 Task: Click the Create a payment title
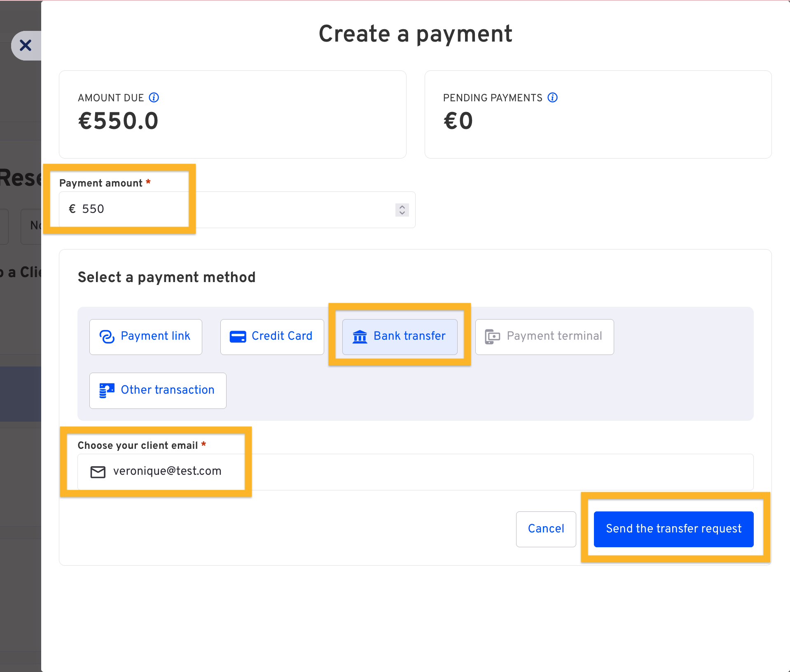pos(416,34)
